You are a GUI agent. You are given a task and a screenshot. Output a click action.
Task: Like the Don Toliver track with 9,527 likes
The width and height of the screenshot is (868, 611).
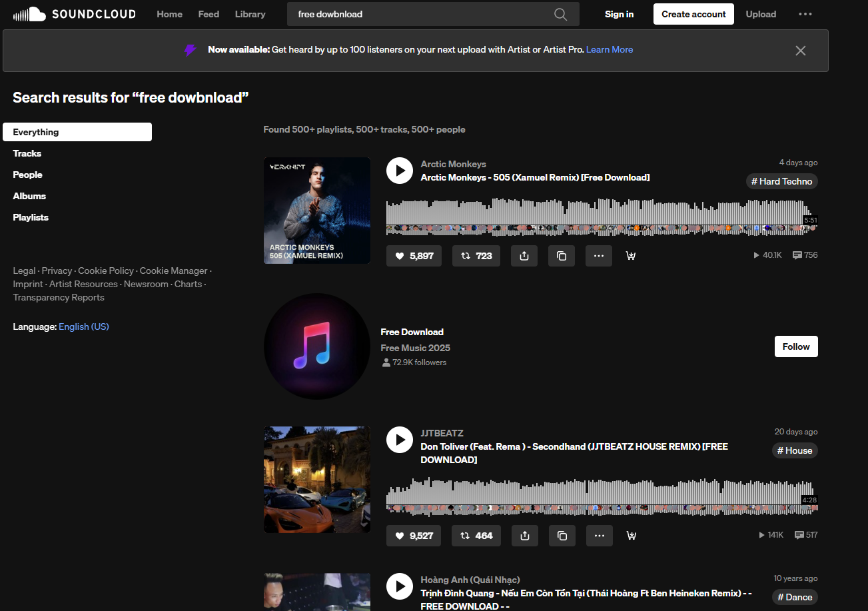coord(414,536)
